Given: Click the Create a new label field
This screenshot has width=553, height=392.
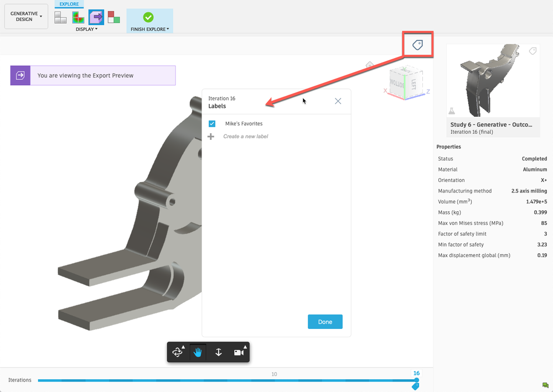Looking at the screenshot, I should [245, 137].
